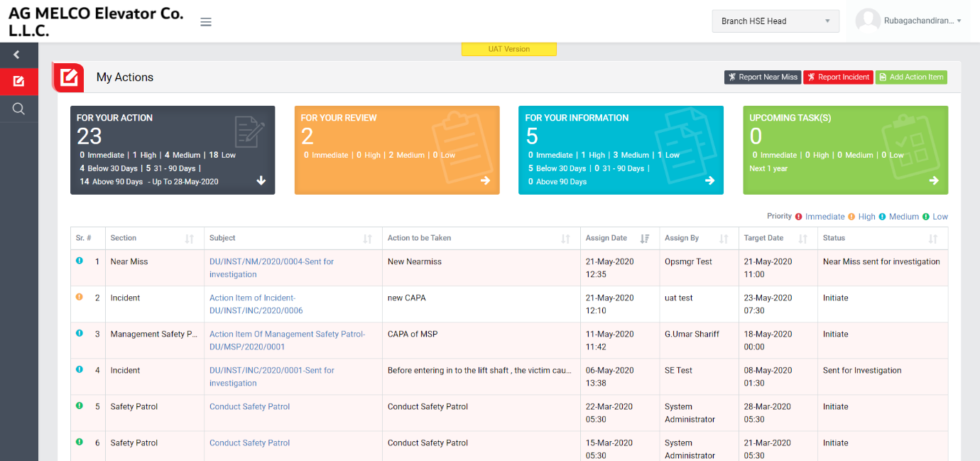
Task: Click orange priority icon on row 2 Incident
Action: [x=80, y=297]
